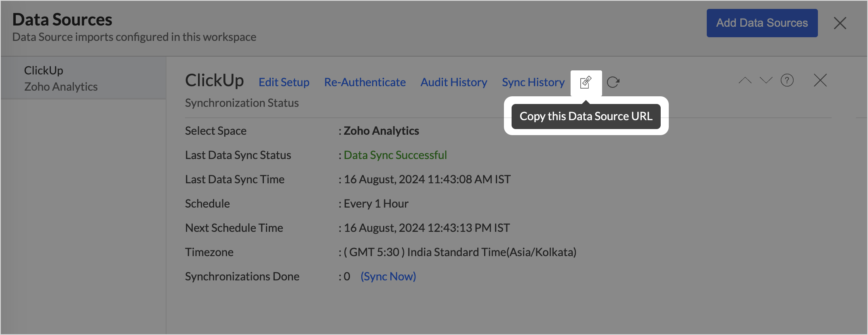Open the Audit History link
This screenshot has height=335, width=868.
pyautogui.click(x=454, y=82)
